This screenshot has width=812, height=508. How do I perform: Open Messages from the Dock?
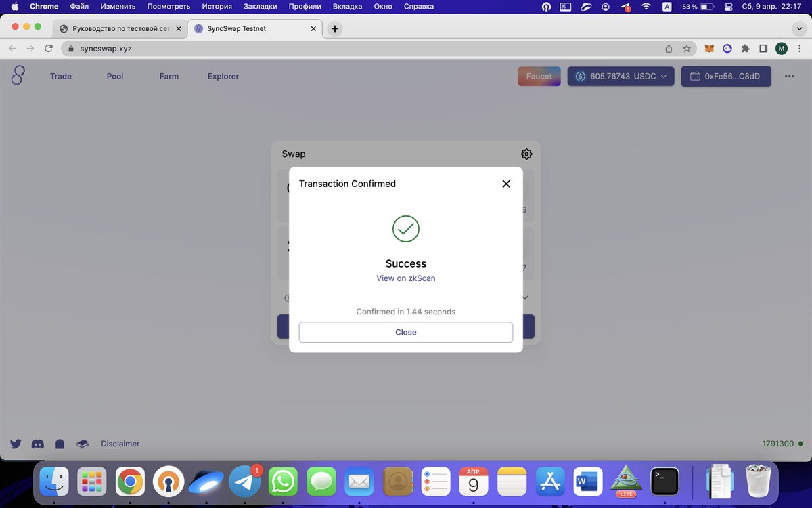tap(321, 482)
